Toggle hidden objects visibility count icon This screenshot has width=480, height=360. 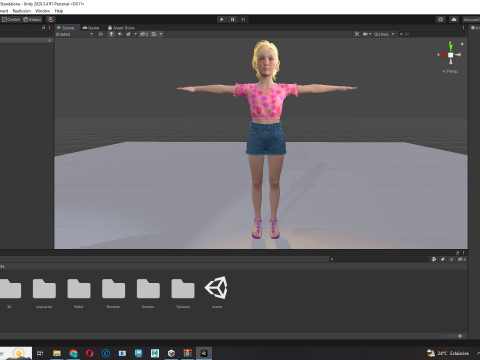point(144,34)
